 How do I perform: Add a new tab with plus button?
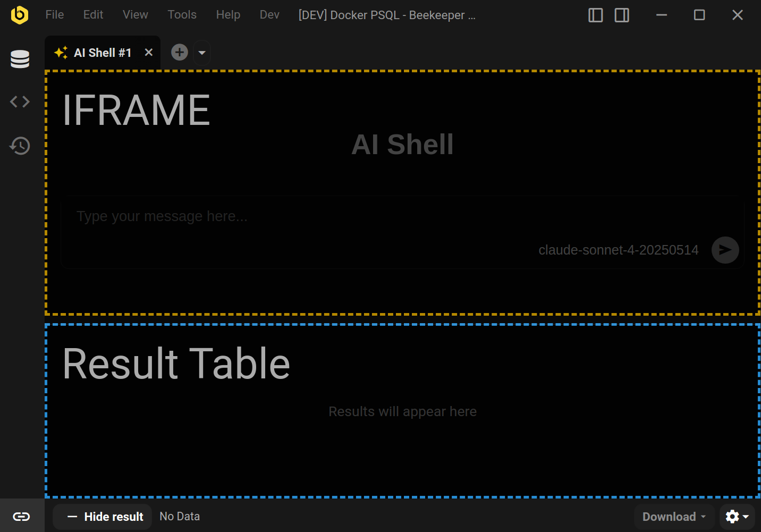click(180, 52)
